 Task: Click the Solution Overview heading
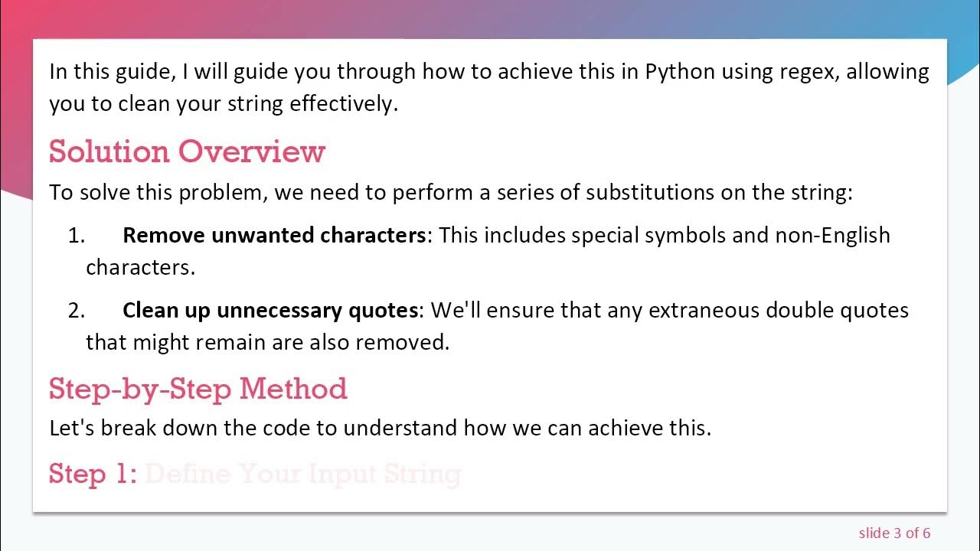[187, 152]
